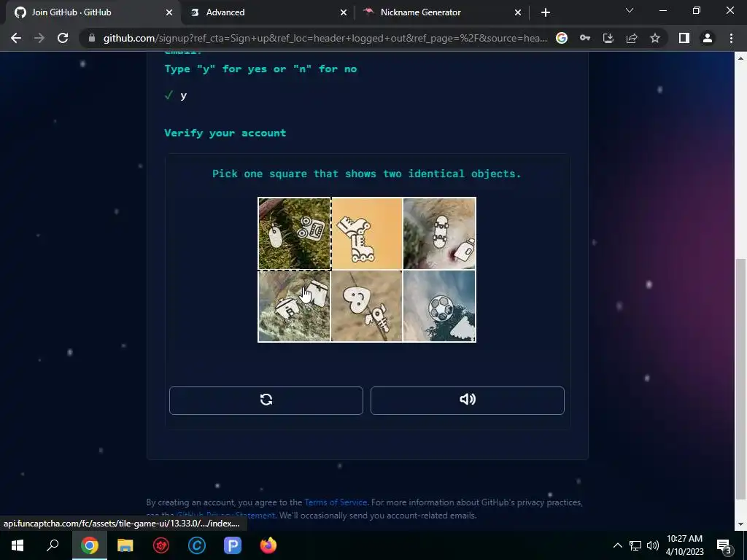The height and width of the screenshot is (560, 747).
Task: Open the Windows notification center
Action: coord(724,545)
